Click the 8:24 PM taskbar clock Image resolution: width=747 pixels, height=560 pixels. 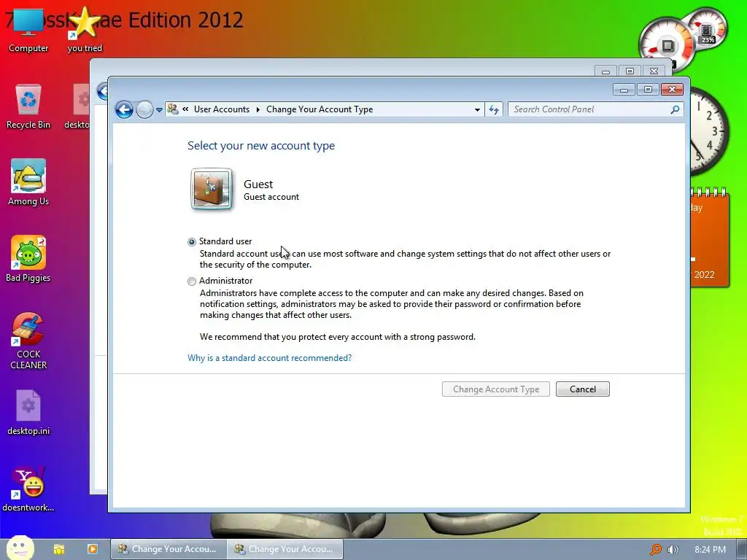tap(710, 550)
